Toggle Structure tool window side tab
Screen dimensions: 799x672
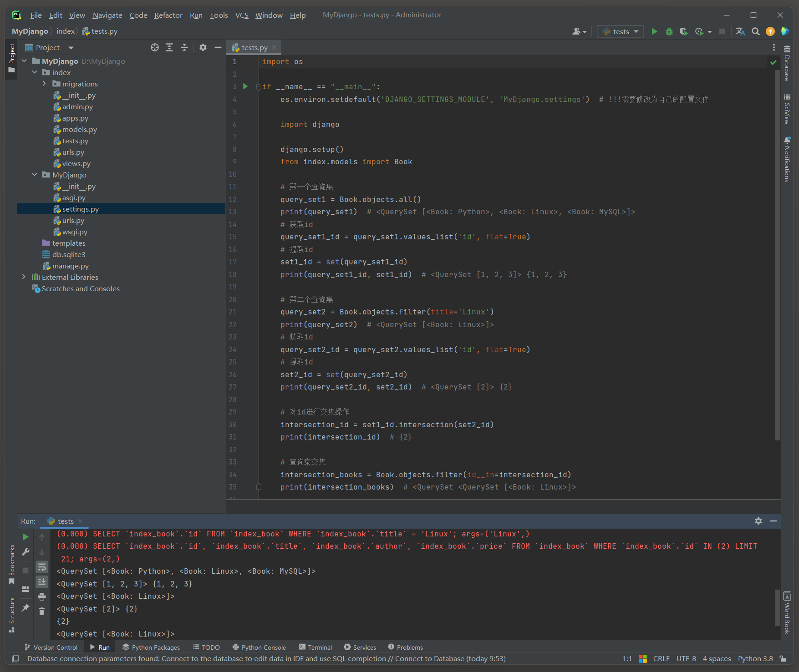(x=11, y=615)
